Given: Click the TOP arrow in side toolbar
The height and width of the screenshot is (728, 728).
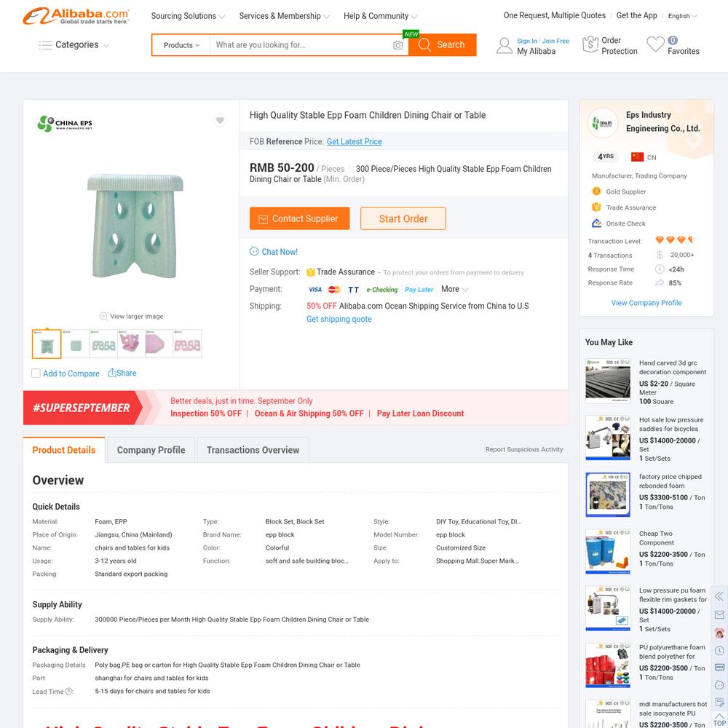Looking at the screenshot, I should click(719, 719).
